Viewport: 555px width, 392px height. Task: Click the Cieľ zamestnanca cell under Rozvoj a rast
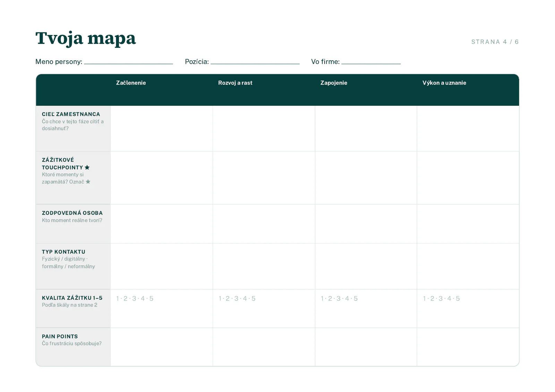[264, 129]
